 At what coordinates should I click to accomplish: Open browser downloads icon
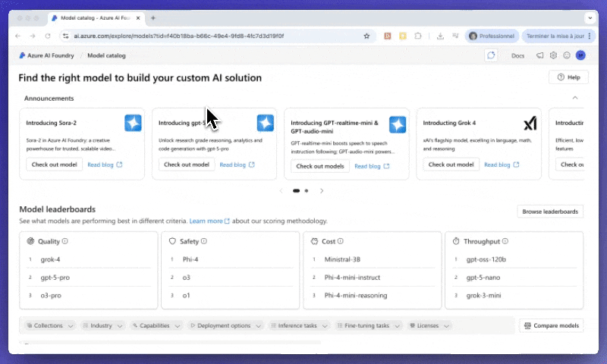click(440, 36)
